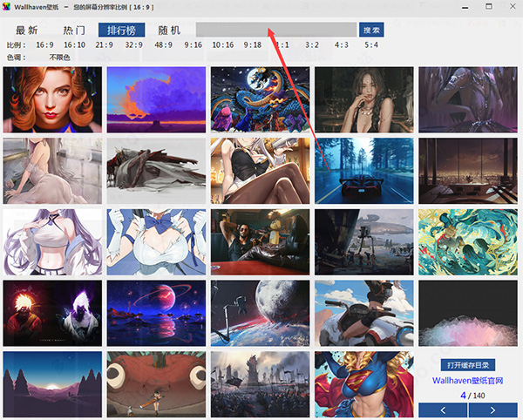Select the sports car forest road wallpaper
This screenshot has width=523, height=420.
(363, 169)
